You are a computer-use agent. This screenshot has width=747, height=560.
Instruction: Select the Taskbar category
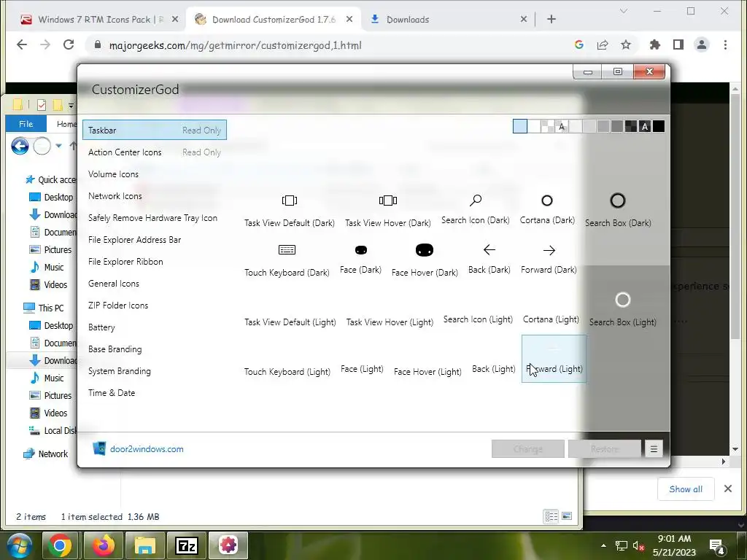pos(155,130)
